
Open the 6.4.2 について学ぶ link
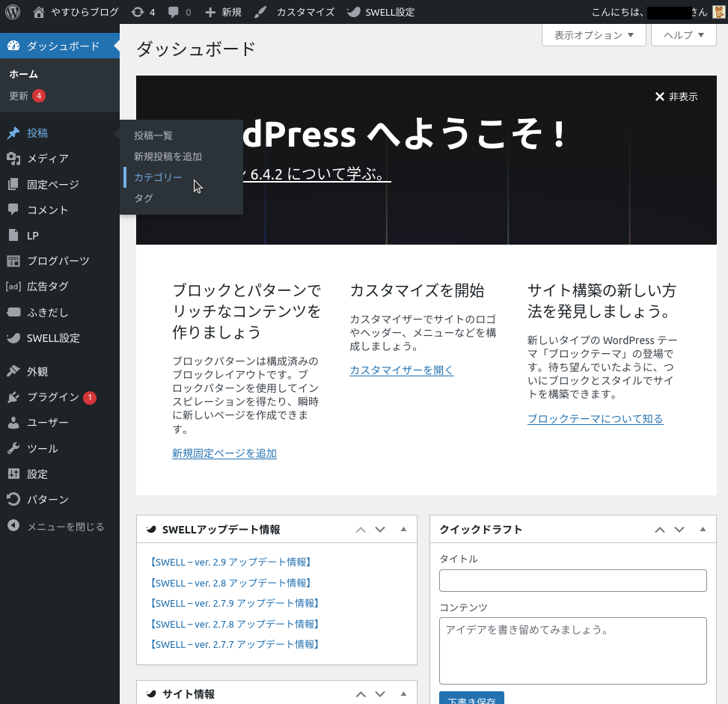(317, 174)
